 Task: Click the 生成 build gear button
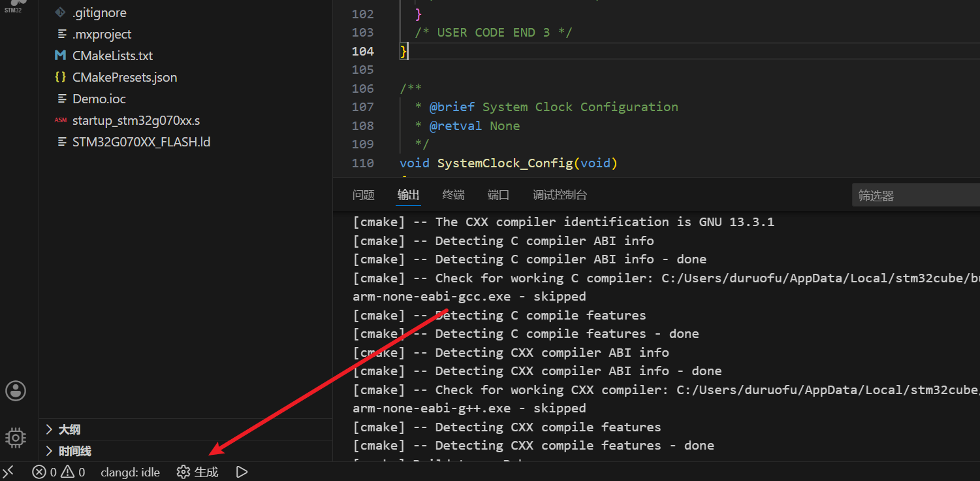pos(198,472)
